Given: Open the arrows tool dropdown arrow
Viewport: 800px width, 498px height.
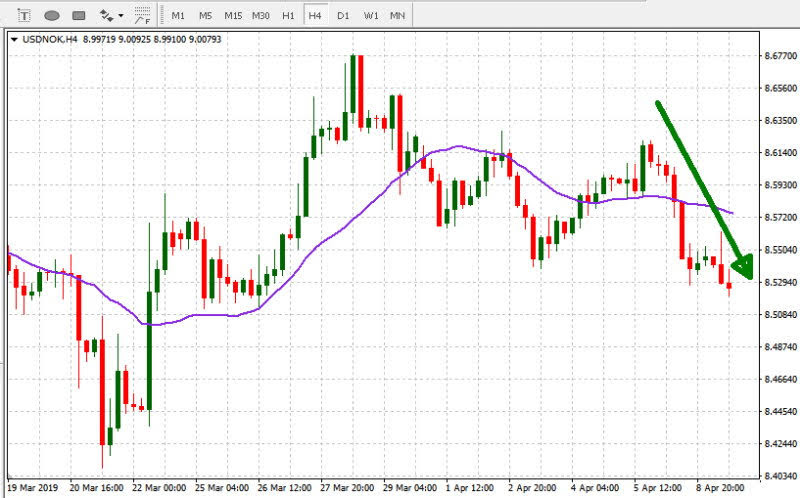Looking at the screenshot, I should coord(121,16).
